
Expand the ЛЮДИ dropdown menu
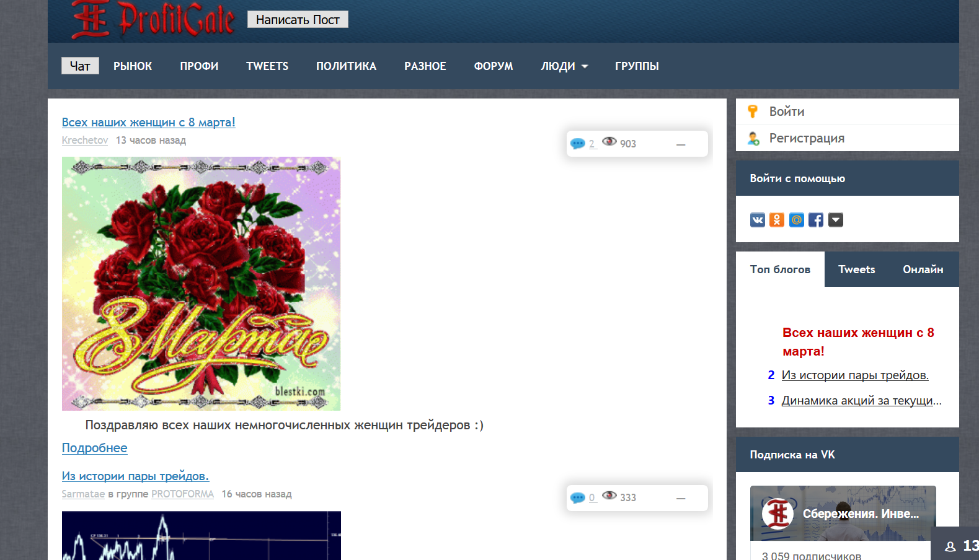564,66
